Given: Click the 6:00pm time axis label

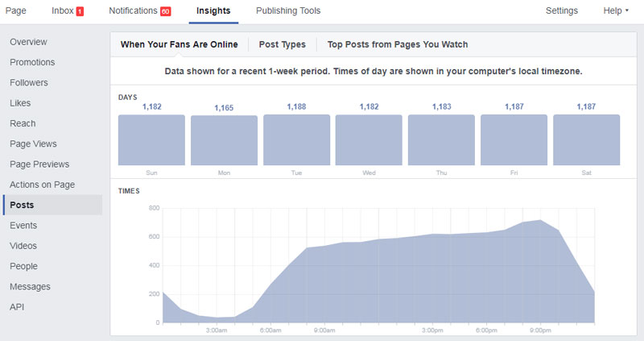Looking at the screenshot, I should pos(486,331).
